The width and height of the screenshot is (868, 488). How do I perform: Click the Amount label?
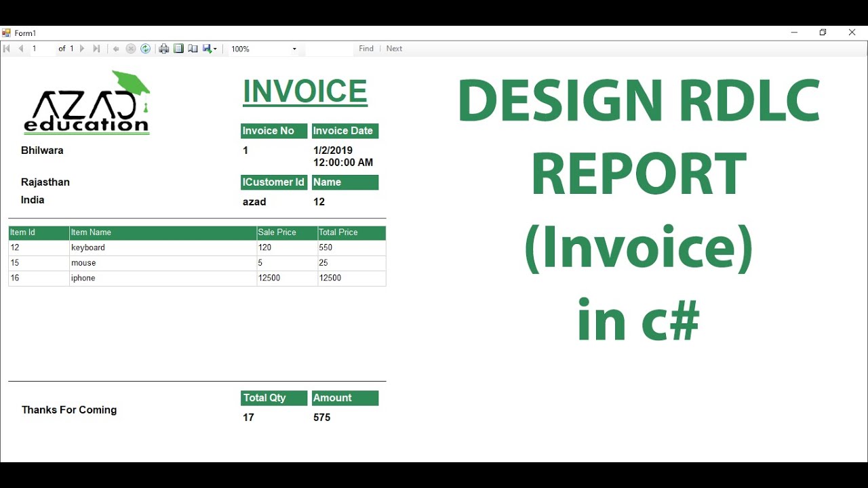(x=344, y=398)
